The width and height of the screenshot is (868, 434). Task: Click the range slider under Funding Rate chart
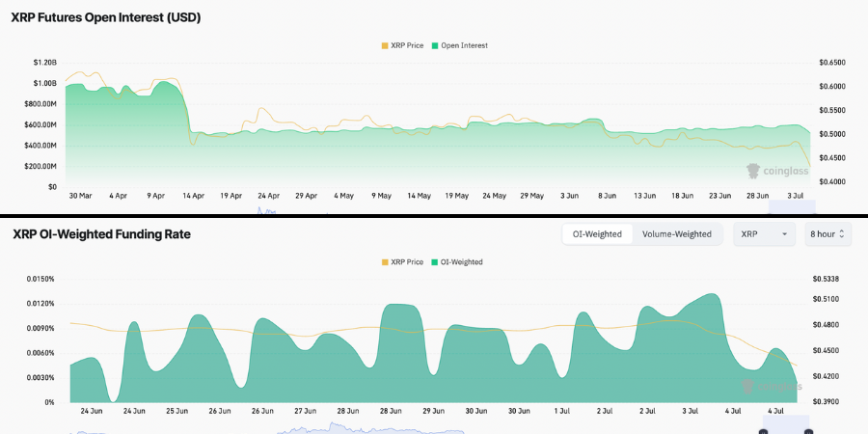click(785, 424)
